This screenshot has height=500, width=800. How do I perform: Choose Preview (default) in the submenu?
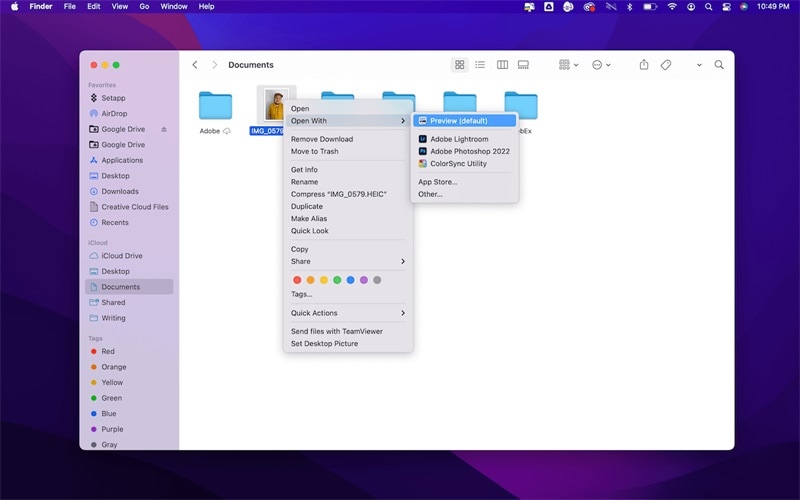[465, 121]
